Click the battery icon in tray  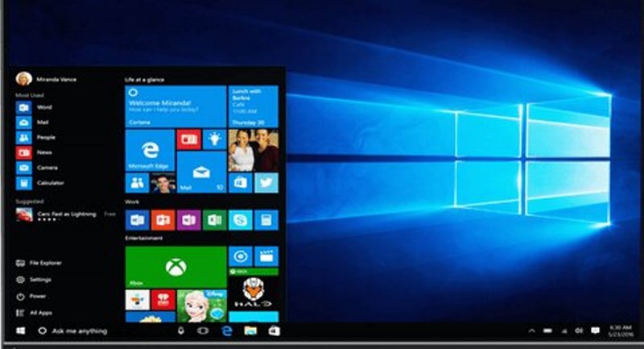pos(547,331)
